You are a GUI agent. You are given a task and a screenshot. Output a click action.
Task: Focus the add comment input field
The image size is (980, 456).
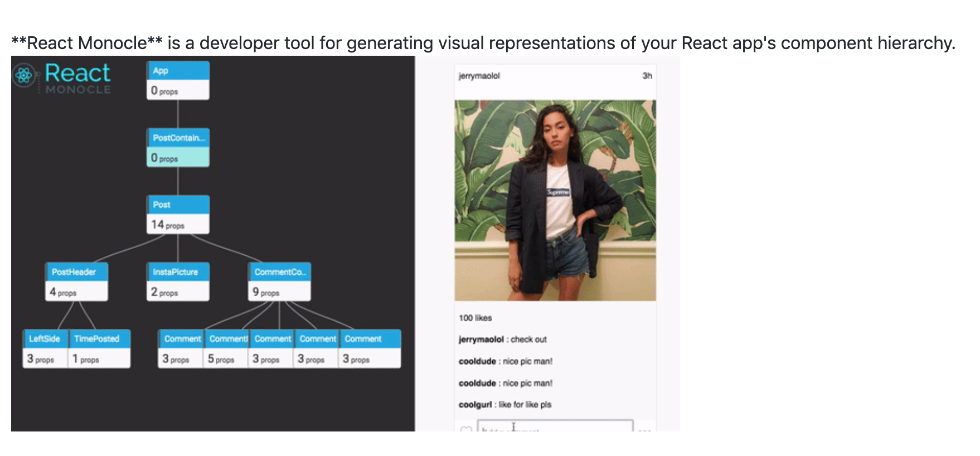pos(555,426)
